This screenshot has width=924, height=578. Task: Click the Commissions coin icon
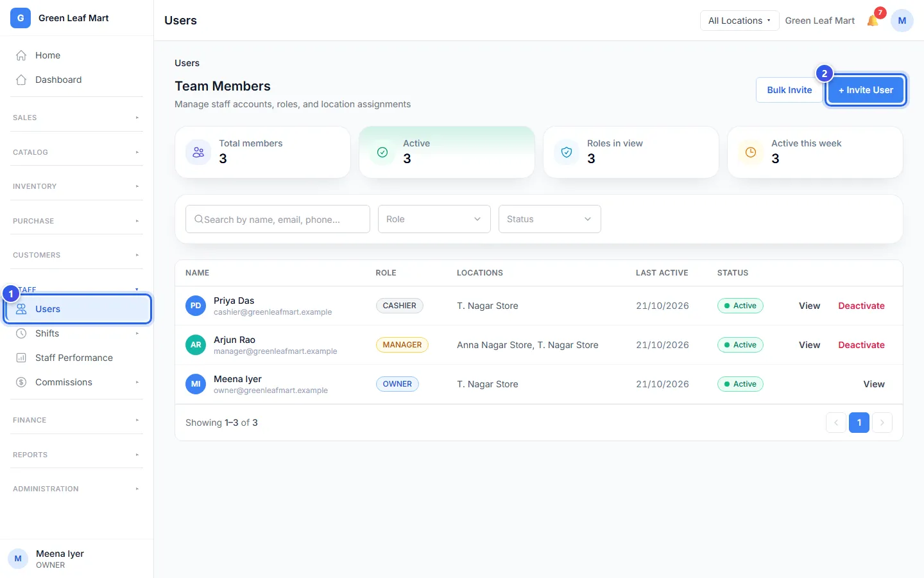(x=21, y=382)
